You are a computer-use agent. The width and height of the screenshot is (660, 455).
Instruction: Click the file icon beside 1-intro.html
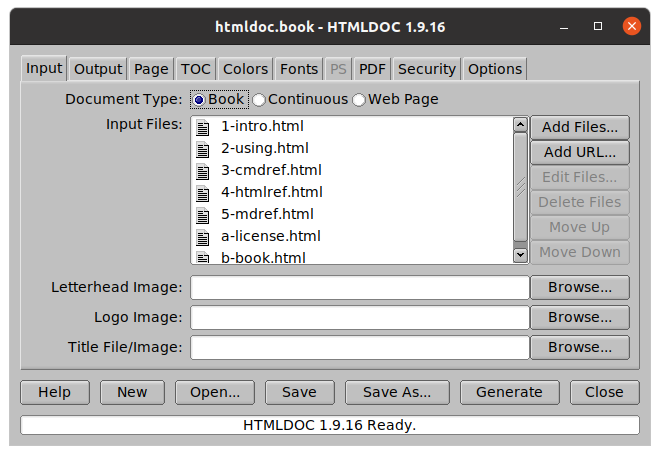click(x=202, y=127)
